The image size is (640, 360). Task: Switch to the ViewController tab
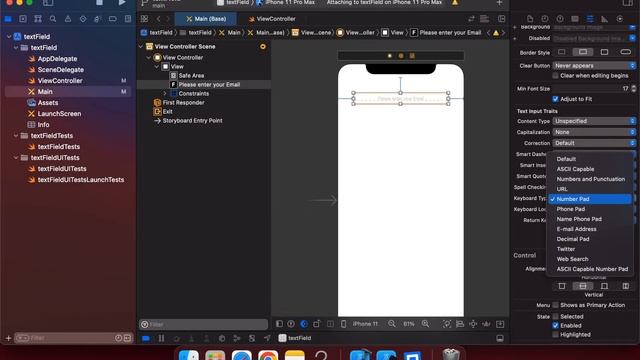tap(272, 19)
